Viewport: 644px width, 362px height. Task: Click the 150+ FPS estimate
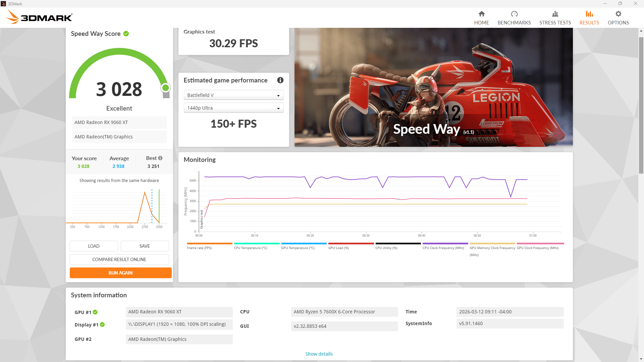[233, 124]
